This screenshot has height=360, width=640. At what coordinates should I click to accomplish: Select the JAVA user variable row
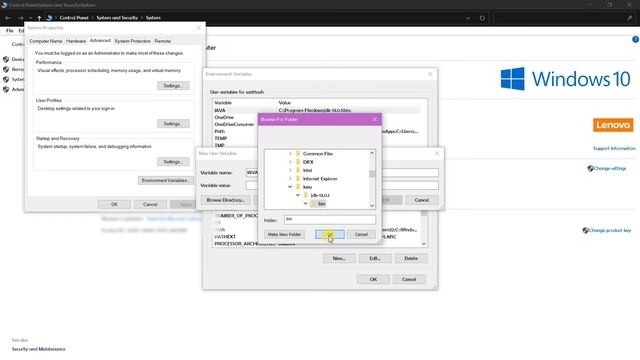[316, 110]
